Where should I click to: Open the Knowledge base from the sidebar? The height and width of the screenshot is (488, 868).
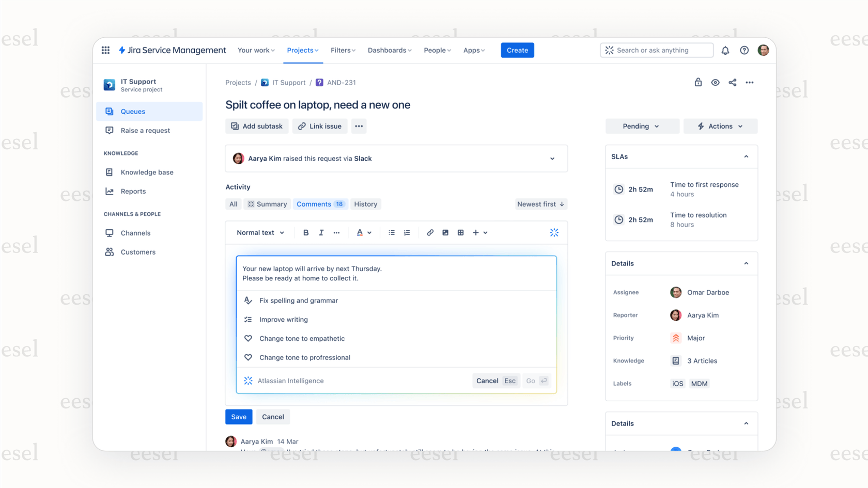pyautogui.click(x=146, y=172)
